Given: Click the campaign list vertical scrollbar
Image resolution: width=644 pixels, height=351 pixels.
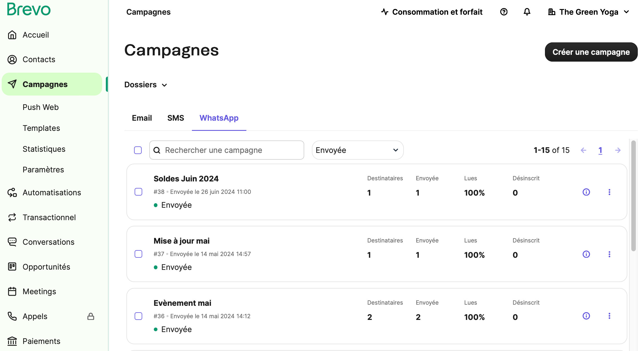Looking at the screenshot, I should click(x=634, y=195).
